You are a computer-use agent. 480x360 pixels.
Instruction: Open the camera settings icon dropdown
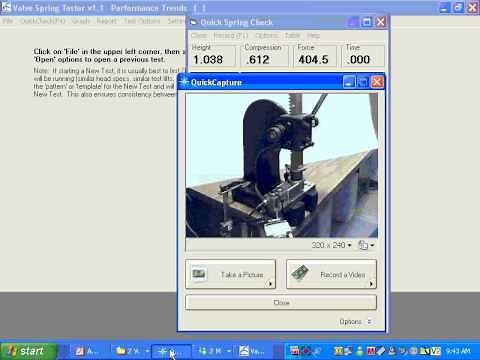tap(366, 245)
